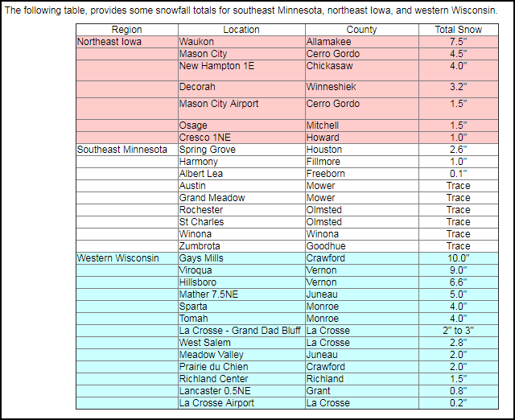This screenshot has width=515, height=420.
Task: Click the Rochester location cell
Action: click(241, 210)
